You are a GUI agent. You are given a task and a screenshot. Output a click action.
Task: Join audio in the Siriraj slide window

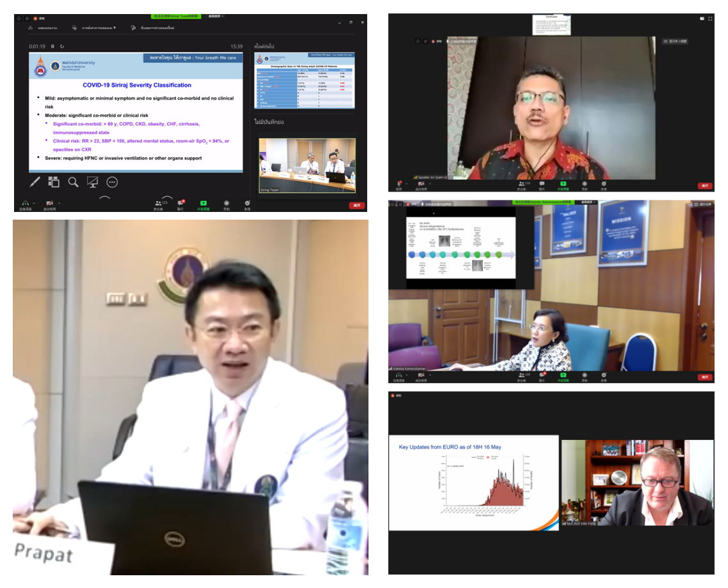(x=25, y=205)
